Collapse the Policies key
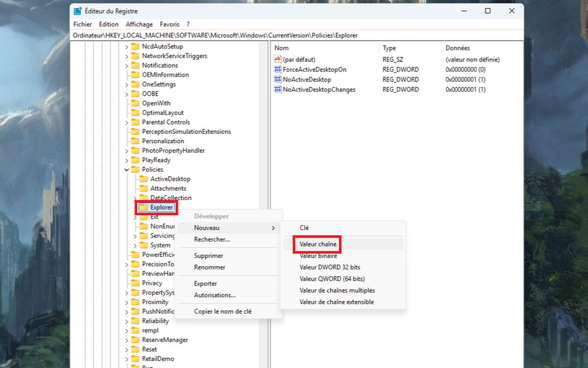Viewport: 588px width, 368px height. pos(126,169)
